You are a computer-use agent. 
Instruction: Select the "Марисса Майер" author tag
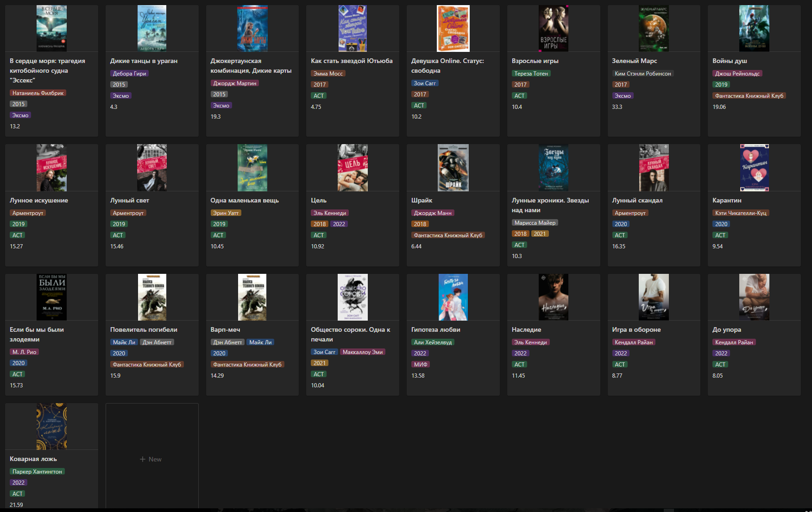pyautogui.click(x=535, y=223)
